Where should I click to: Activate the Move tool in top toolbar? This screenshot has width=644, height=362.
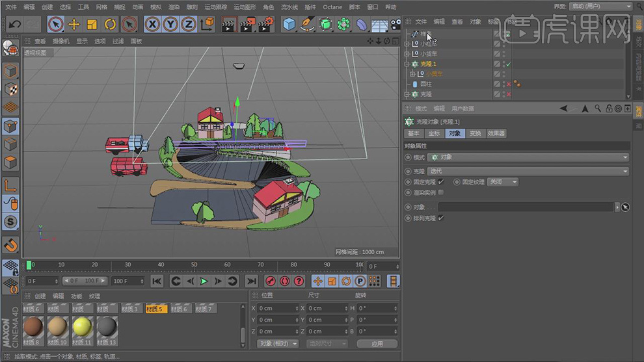click(x=74, y=24)
